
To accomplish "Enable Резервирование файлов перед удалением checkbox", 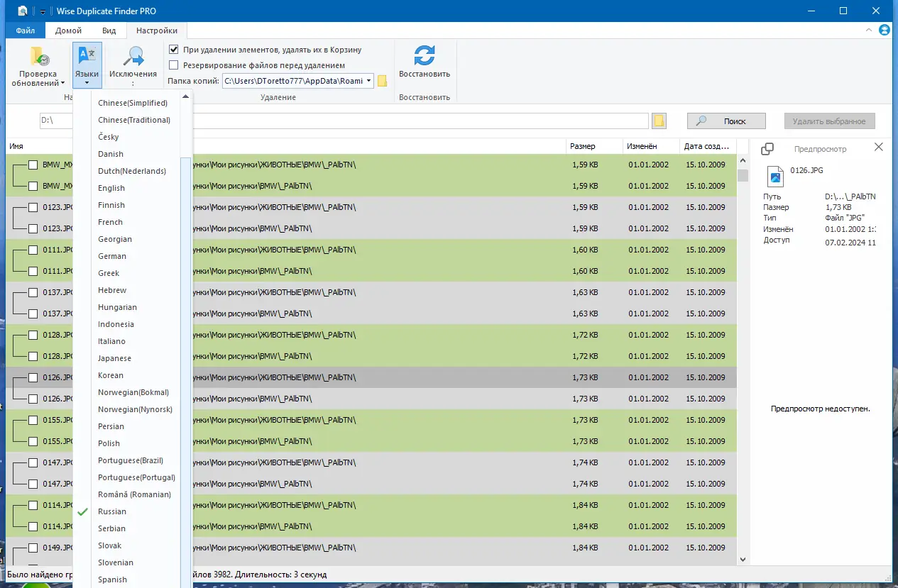I will coord(174,65).
